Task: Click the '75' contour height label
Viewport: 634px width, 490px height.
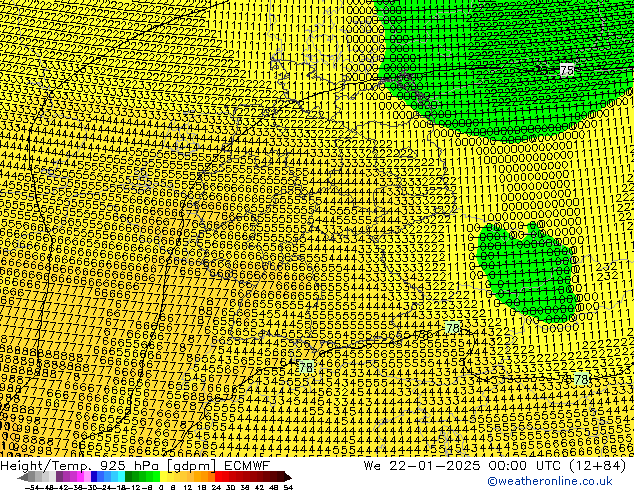Action: point(567,70)
